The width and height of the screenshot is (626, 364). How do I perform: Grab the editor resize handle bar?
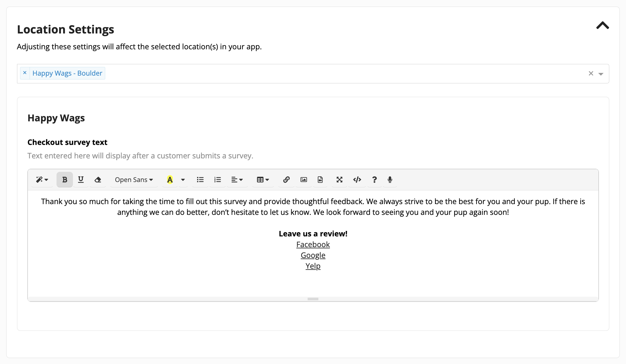tap(313, 299)
